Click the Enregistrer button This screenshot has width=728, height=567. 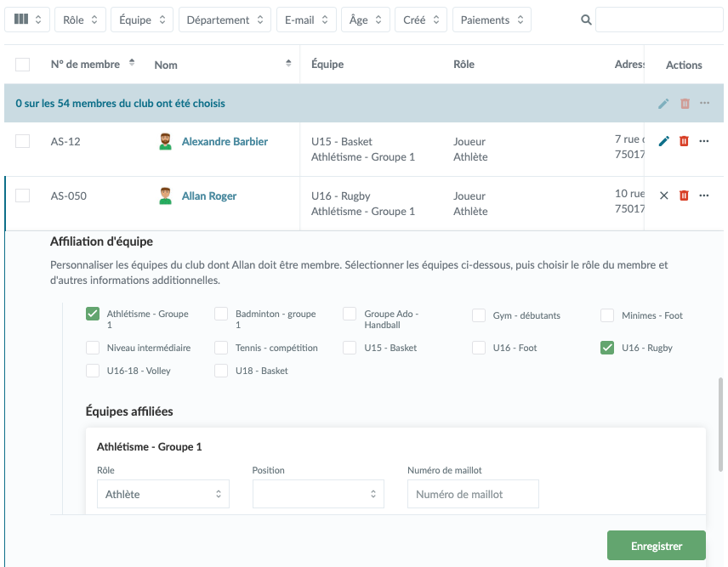click(x=656, y=546)
